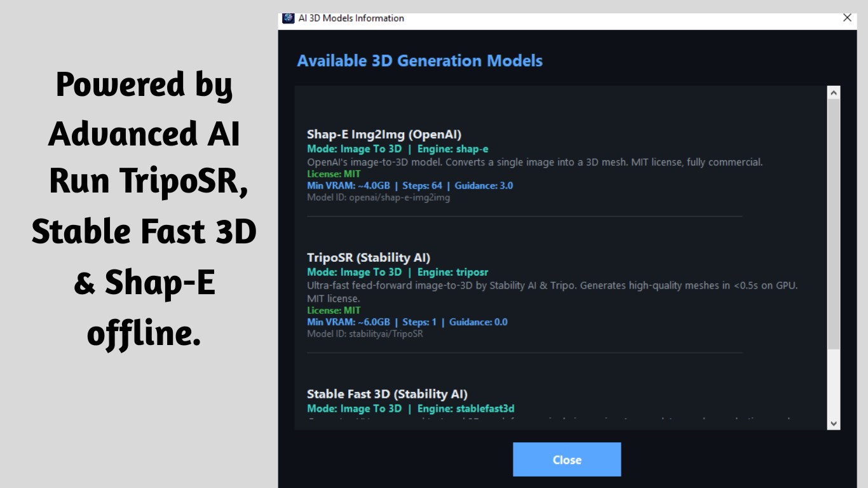868x488 pixels.
Task: Click the scrollbar up arrow
Action: pos(834,93)
